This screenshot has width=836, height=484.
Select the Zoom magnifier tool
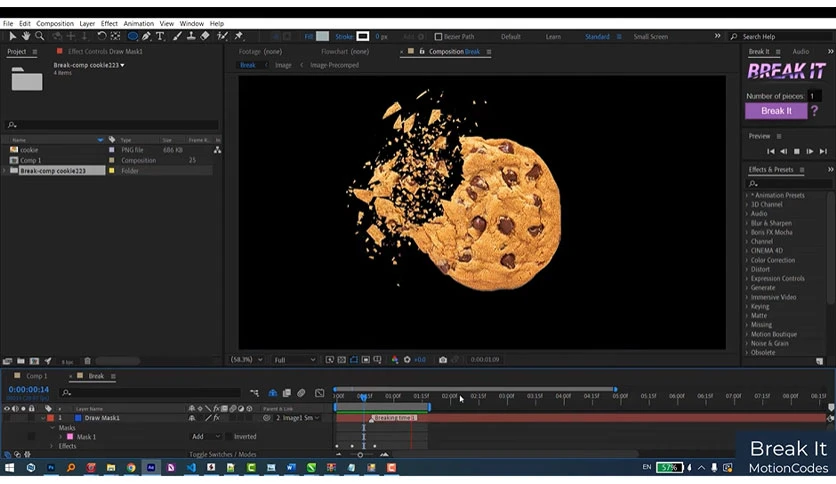click(39, 36)
